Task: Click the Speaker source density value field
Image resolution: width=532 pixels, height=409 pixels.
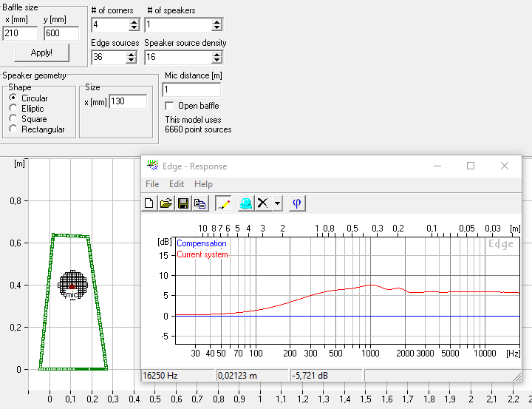Action: 179,57
